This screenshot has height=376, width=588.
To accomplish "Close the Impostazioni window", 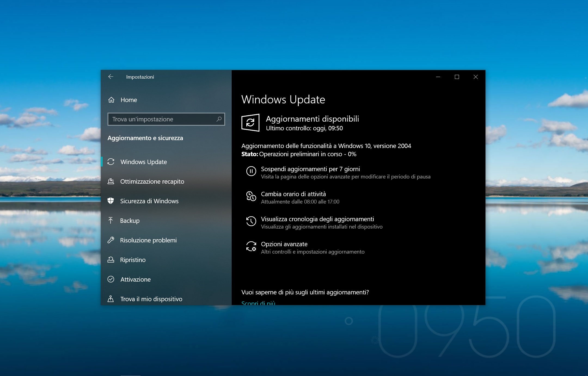I will pos(476,77).
